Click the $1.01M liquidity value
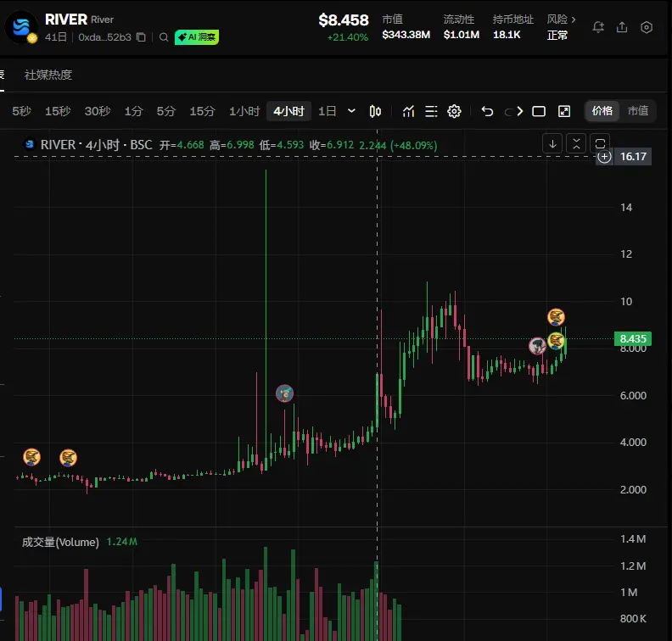Image resolution: width=672 pixels, height=641 pixels. click(x=461, y=35)
